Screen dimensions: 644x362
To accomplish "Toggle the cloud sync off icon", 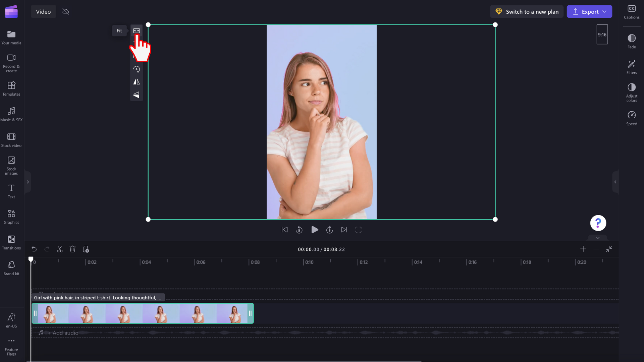I will (66, 12).
